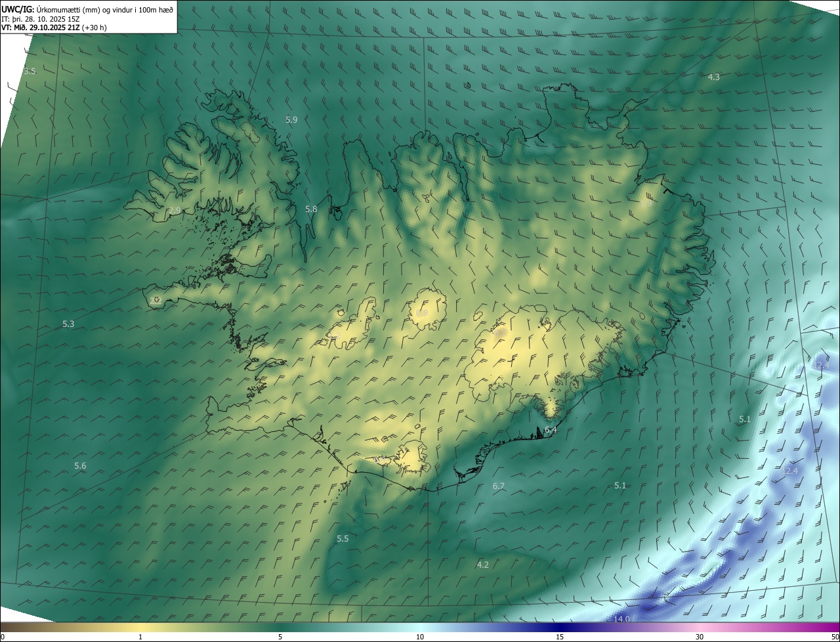Click the 5.6 value label on map

click(80, 465)
